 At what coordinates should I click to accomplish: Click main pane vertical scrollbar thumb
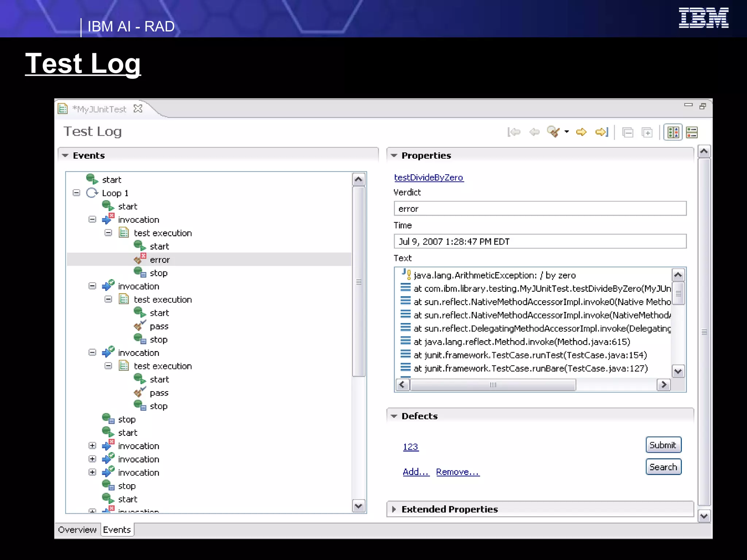[x=704, y=332]
